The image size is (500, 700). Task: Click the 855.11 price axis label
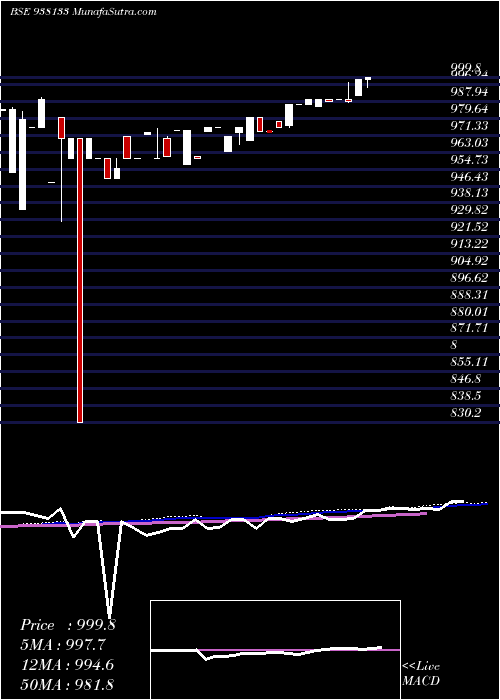[469, 362]
